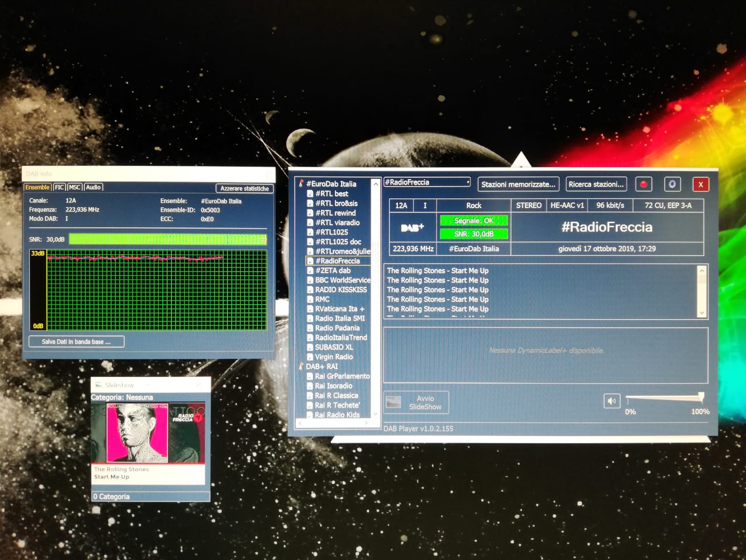Screen dimensions: 746x560
Task: Click the SNR level bar in DAB-Info
Action: (168, 239)
